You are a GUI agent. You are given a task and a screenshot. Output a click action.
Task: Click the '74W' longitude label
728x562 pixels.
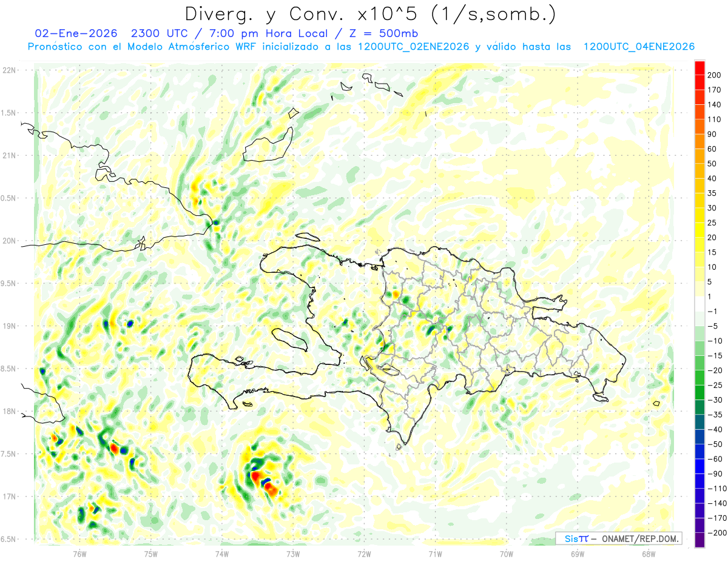[x=222, y=554]
